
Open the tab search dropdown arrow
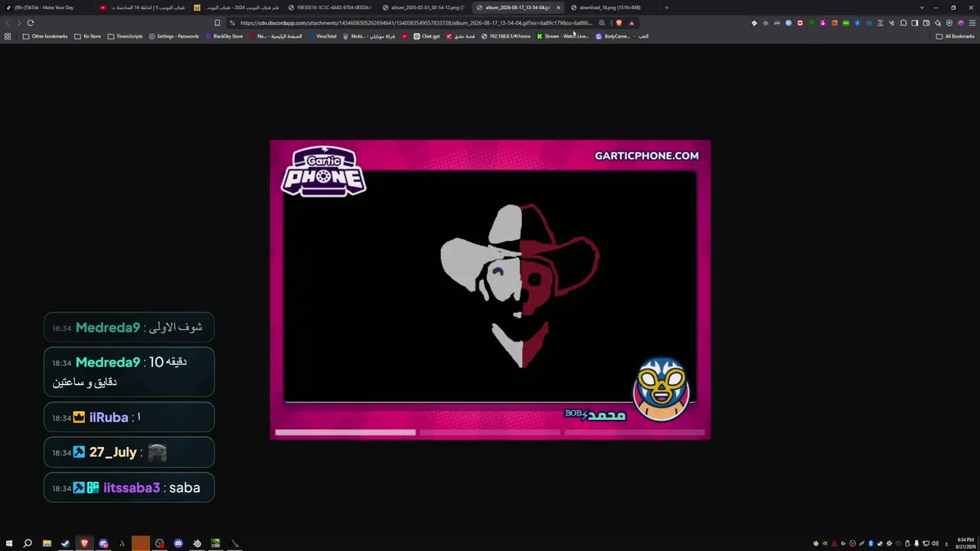922,8
